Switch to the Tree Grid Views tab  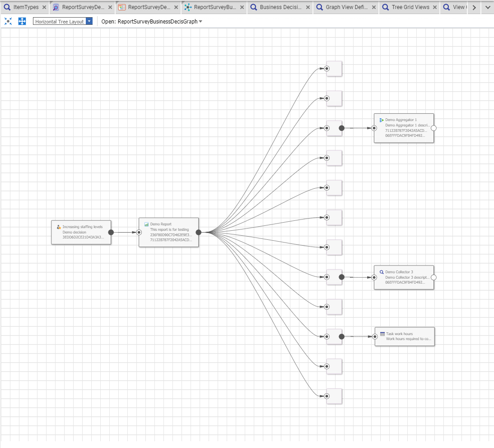[x=410, y=7]
